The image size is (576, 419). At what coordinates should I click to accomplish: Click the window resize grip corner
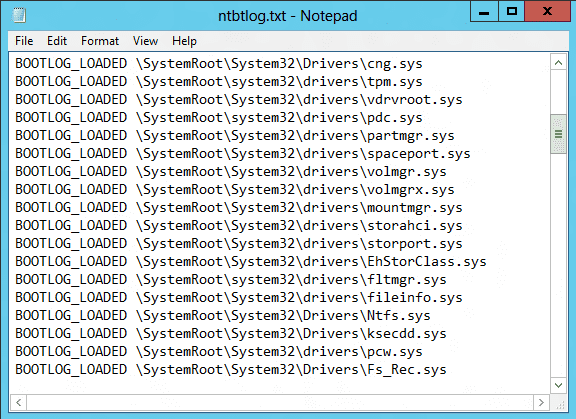pyautogui.click(x=560, y=404)
